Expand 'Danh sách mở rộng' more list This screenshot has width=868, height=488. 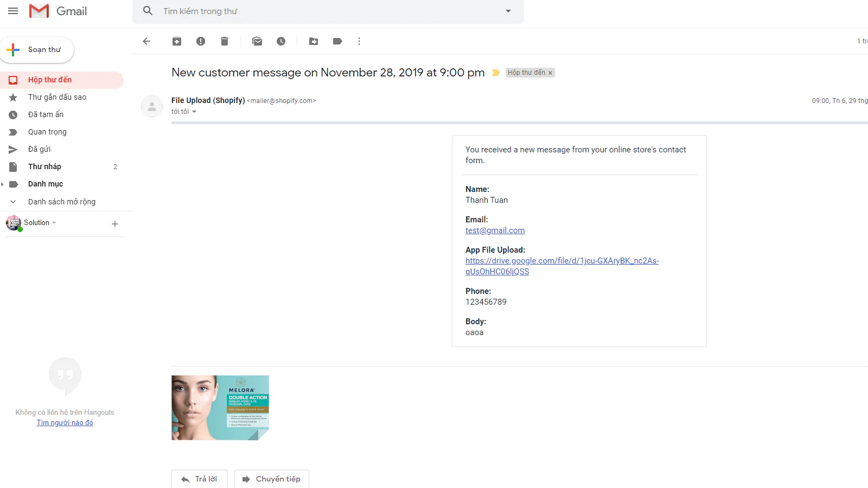point(62,202)
